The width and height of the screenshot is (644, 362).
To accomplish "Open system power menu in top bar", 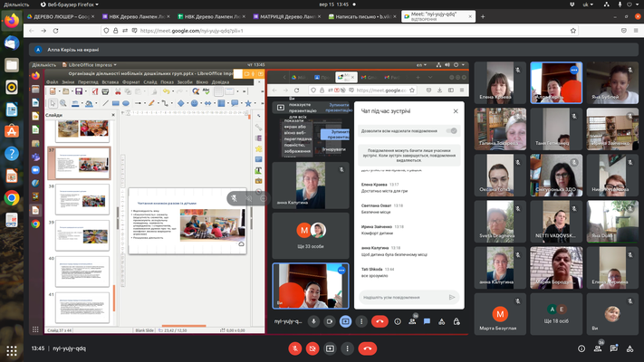I will 633,5.
